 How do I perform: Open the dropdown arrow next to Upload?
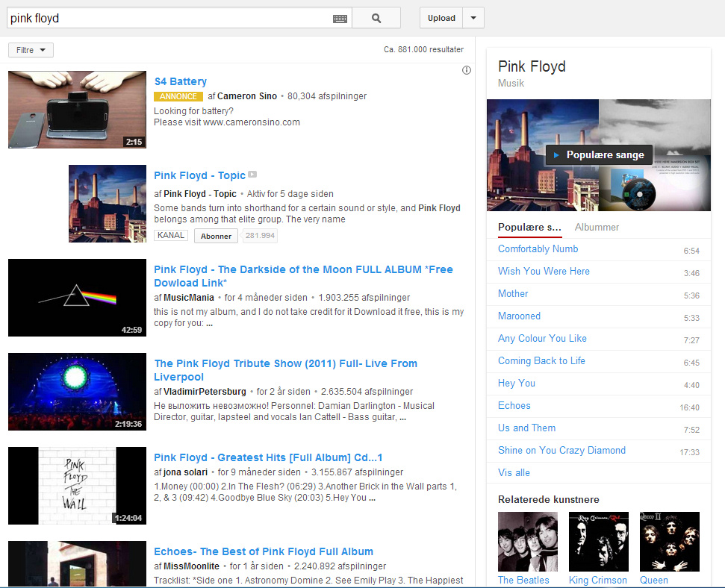[x=473, y=18]
